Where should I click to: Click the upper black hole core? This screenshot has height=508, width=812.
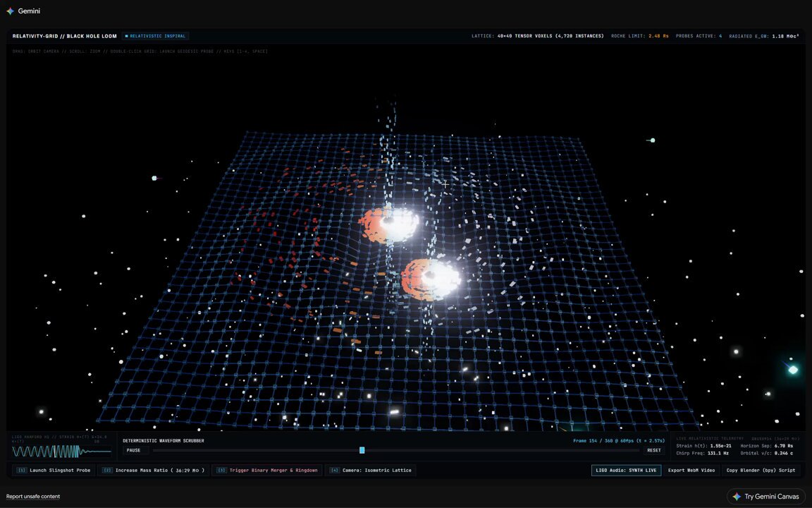coord(388,222)
